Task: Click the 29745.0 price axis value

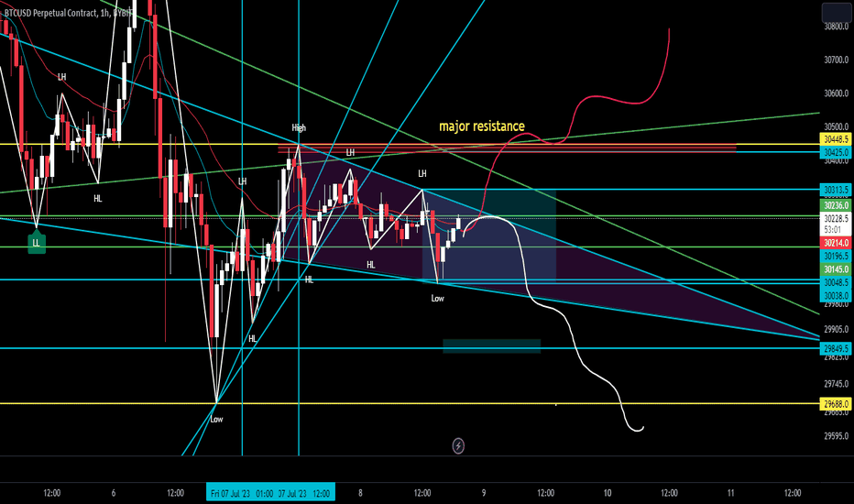Action: pyautogui.click(x=836, y=384)
